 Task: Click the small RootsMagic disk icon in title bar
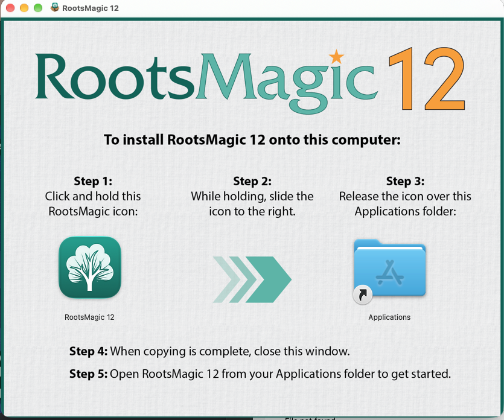tap(55, 7)
